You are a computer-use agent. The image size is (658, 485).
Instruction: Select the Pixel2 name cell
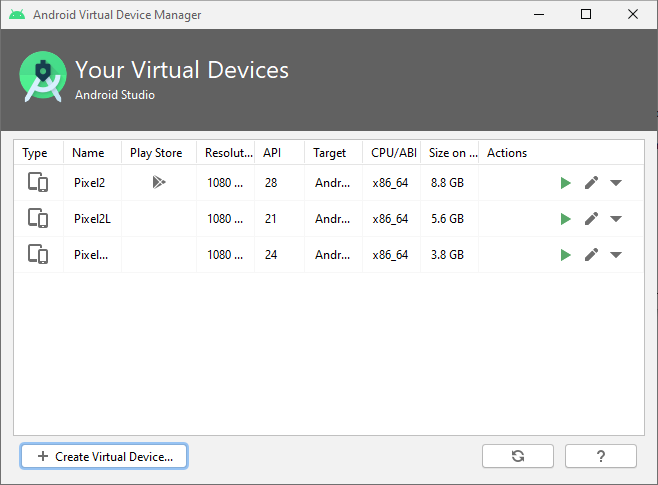92,183
